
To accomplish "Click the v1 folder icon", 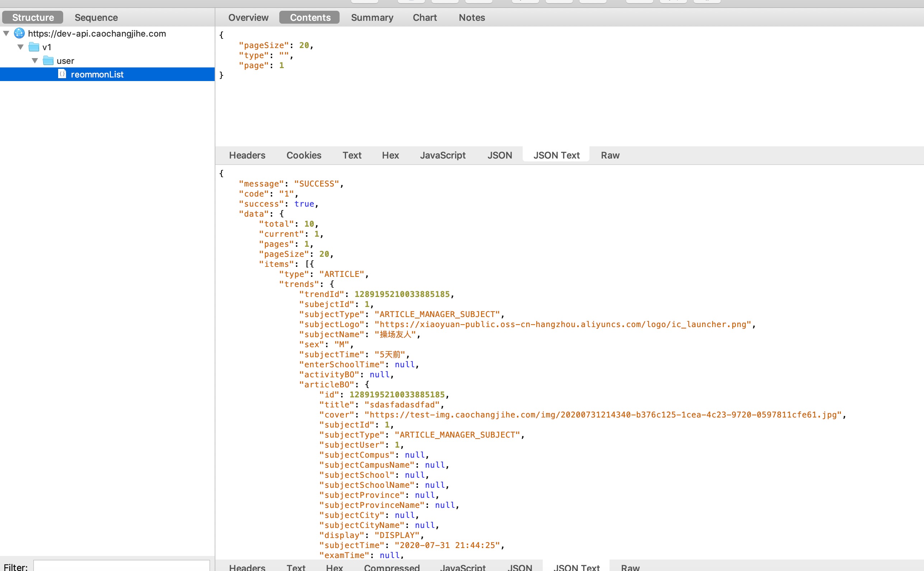I will [x=34, y=47].
